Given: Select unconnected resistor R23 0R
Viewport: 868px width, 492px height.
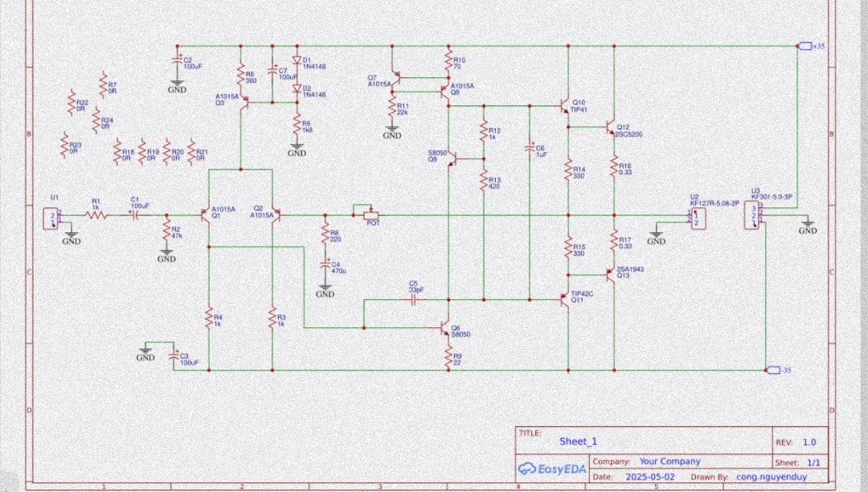Looking at the screenshot, I should click(x=65, y=145).
